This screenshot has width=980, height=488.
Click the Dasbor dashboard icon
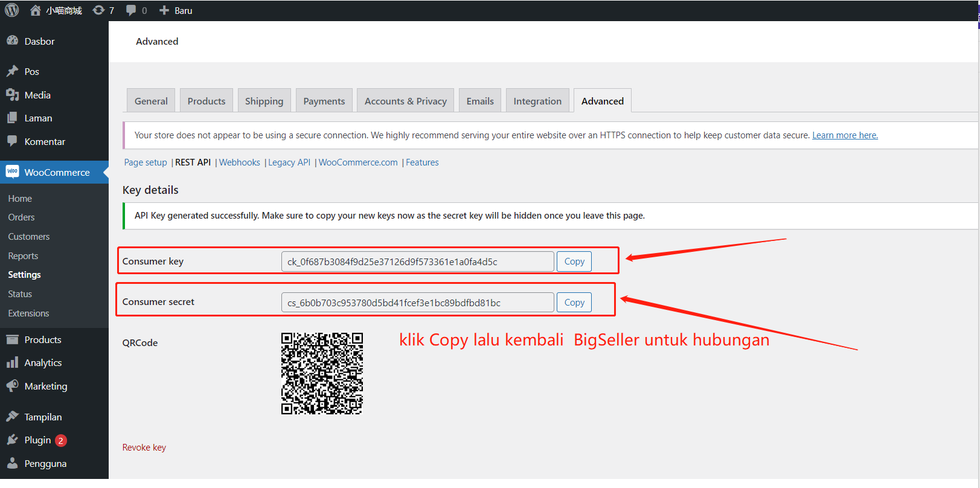point(12,40)
